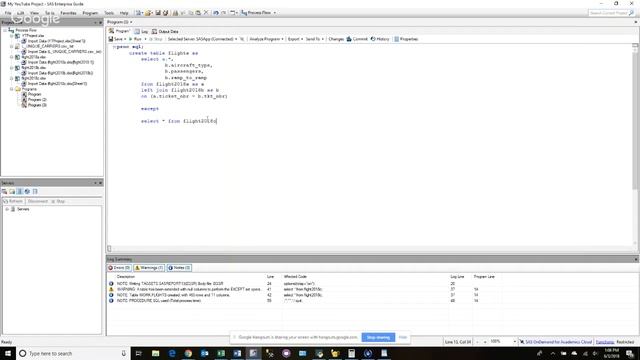Run the program
The height and width of the screenshot is (360, 640).
point(135,39)
